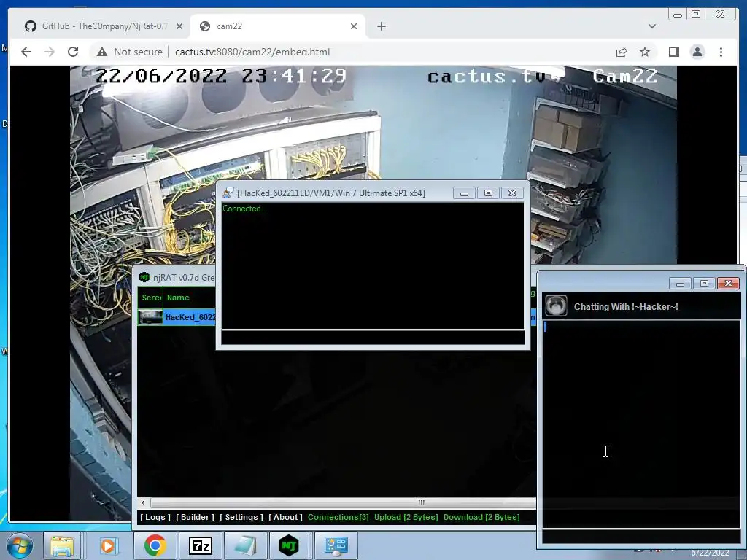Open the Windows Start orb
Image resolution: width=747 pixels, height=560 pixels.
click(x=19, y=545)
